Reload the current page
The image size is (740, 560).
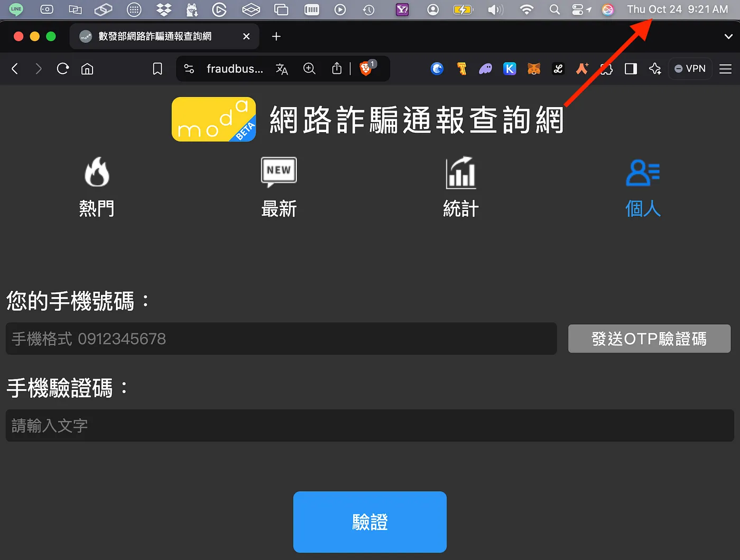(x=63, y=69)
